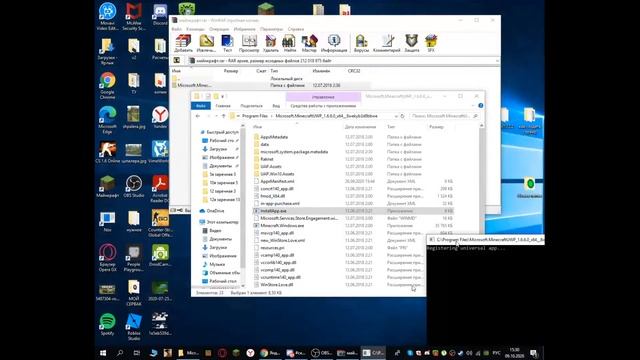Open Explorer help question mark icon
This screenshot has height=360, width=640.
481,106
